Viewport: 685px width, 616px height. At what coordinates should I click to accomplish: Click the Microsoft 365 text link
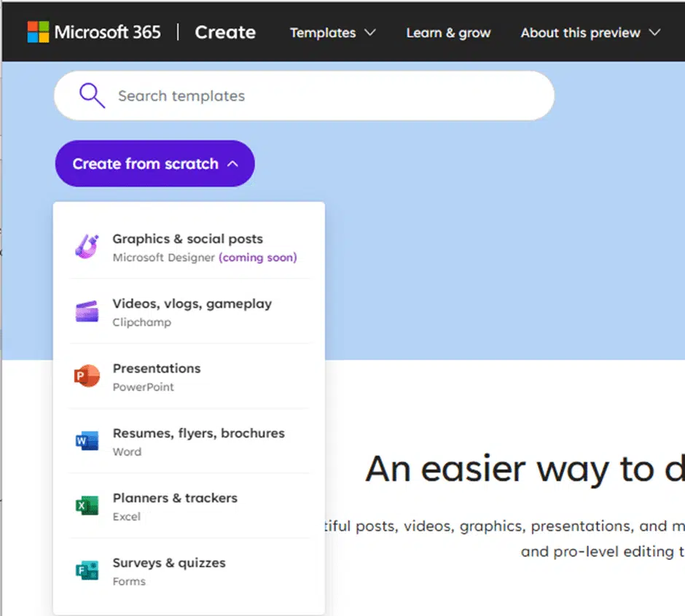[107, 32]
